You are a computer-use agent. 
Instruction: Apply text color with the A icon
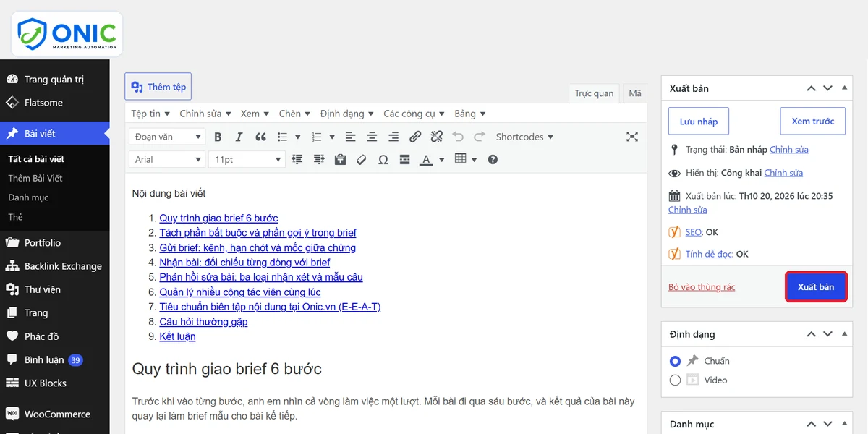click(426, 159)
